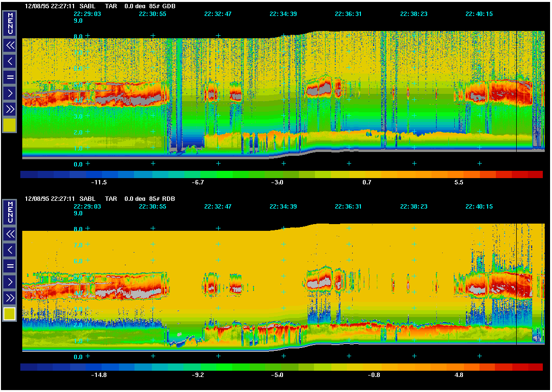Viewport: 552px width, 392px height.
Task: Click the 22:34:39 time label in the top panel
Action: pyautogui.click(x=283, y=14)
